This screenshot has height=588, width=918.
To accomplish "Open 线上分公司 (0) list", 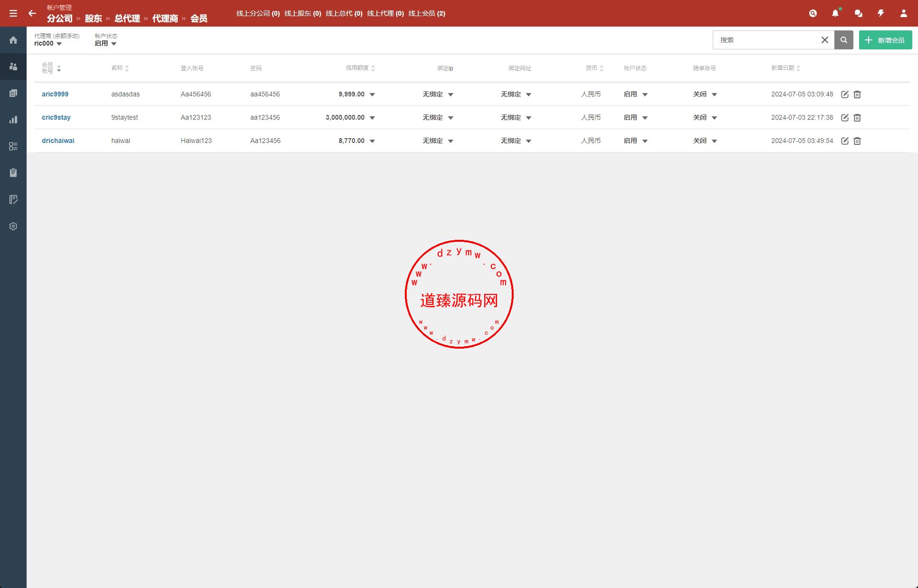I will point(258,13).
